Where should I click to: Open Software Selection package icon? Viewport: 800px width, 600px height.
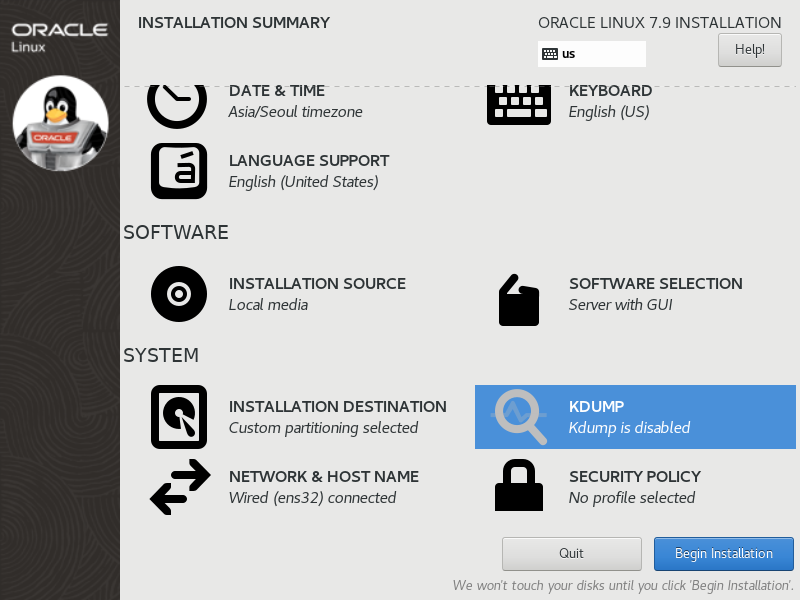click(x=519, y=300)
